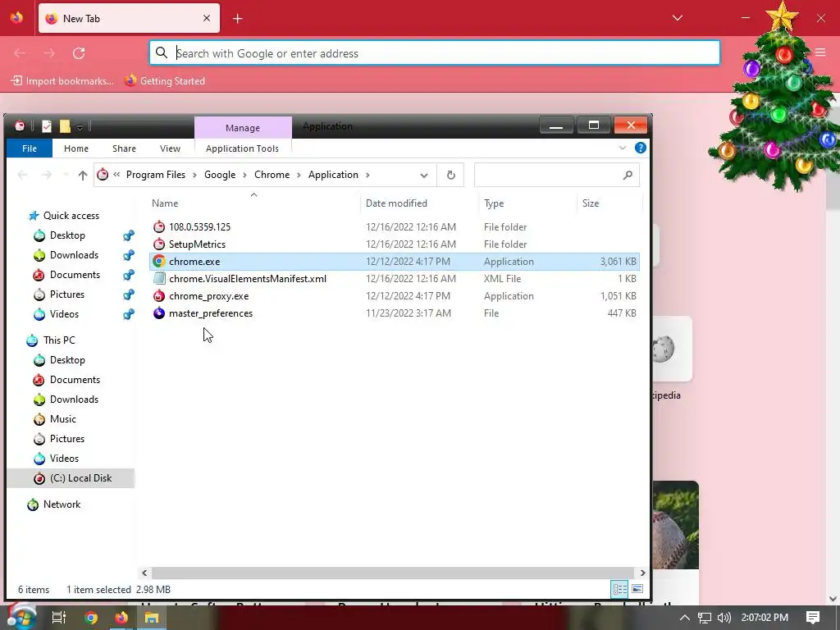Open the Explorer search magnifier

[x=628, y=176]
